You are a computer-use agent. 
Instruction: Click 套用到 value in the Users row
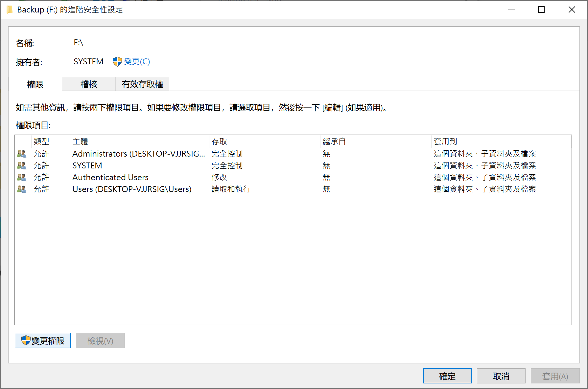(485, 189)
